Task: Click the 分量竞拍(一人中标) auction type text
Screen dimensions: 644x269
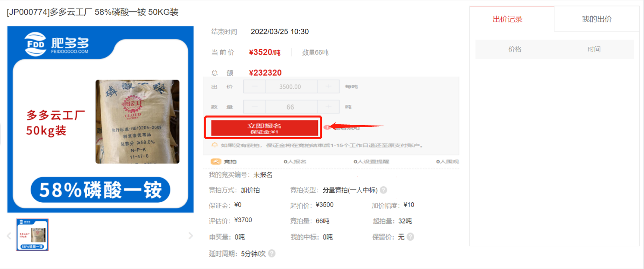Action: coord(350,190)
